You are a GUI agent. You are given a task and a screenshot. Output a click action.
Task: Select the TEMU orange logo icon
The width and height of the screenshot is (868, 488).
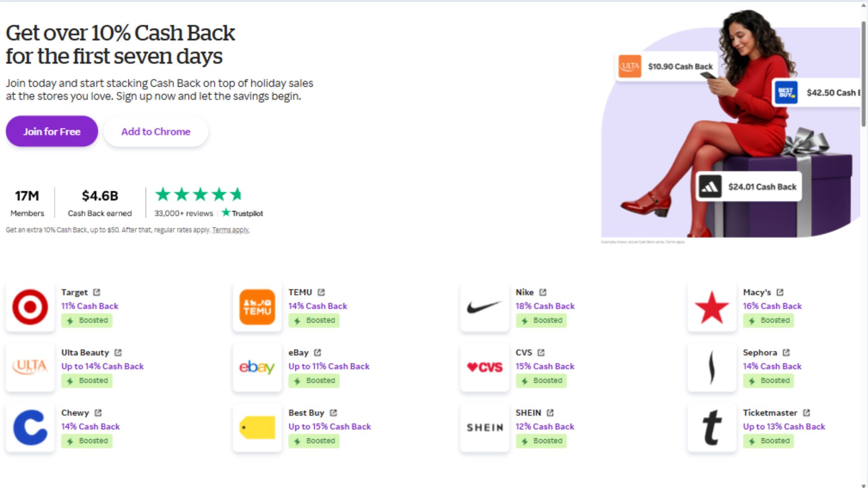coord(257,307)
